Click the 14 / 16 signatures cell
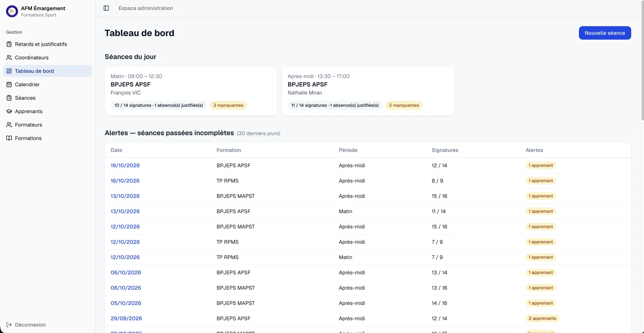 (x=439, y=303)
